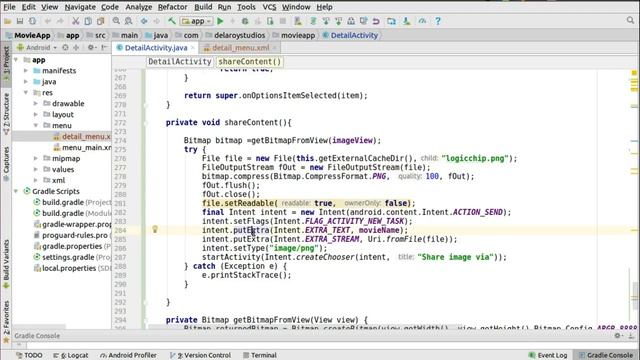Toggle the Favorites side panel tab
This screenshot has height=360, width=640.
pos(6,322)
